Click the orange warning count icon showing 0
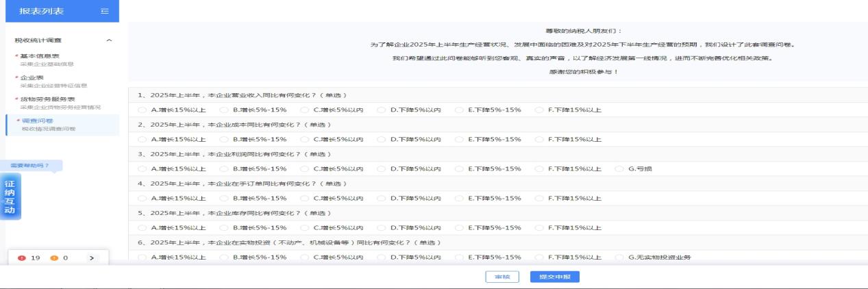 point(54,257)
